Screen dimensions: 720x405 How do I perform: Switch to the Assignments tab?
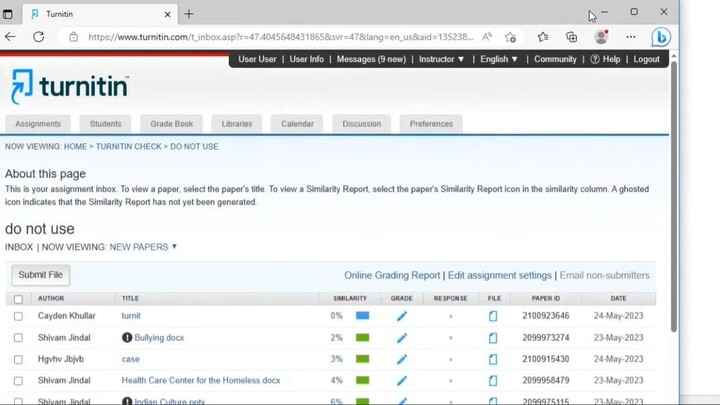coord(38,124)
